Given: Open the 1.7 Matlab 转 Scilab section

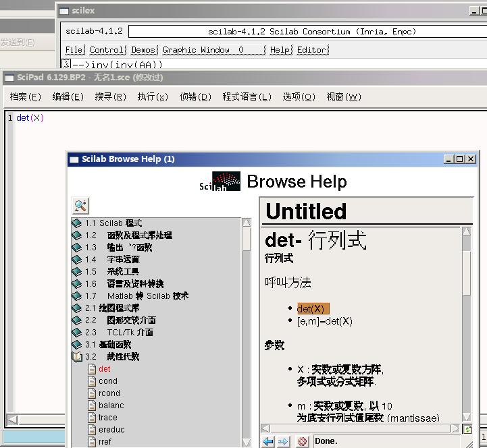Looking at the screenshot, I should coord(137,296).
